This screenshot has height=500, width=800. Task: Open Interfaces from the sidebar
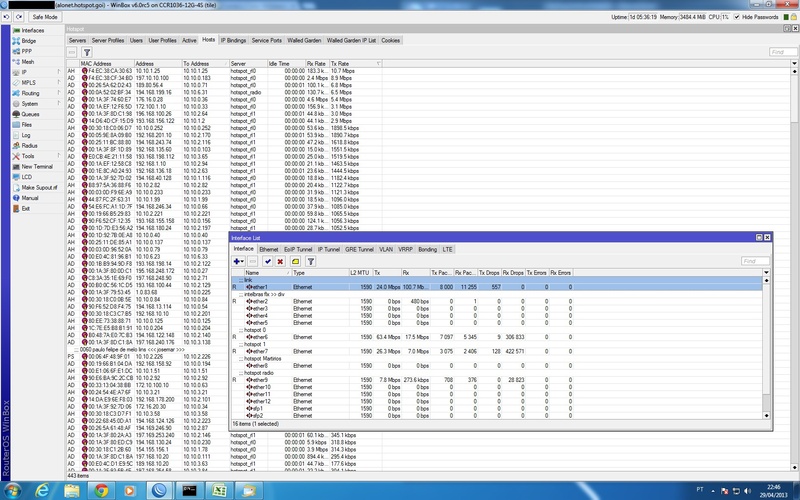[x=33, y=31]
